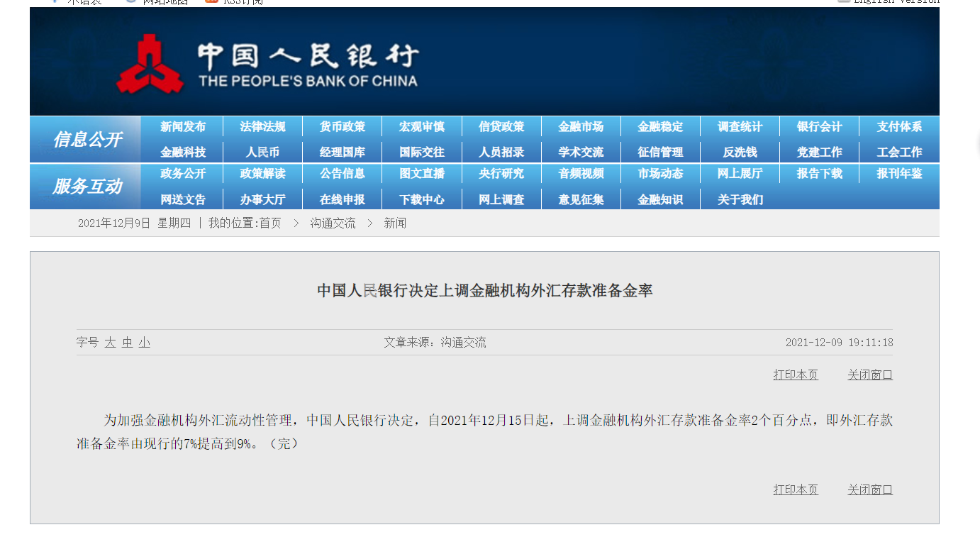Click 关闭窗口 above the article text
Viewport: 980px width, 537px height.
(x=870, y=375)
